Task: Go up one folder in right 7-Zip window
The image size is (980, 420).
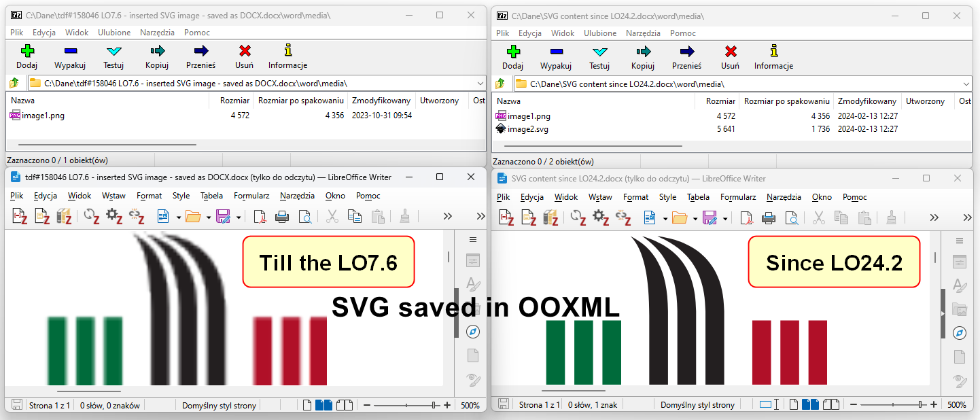Action: click(500, 84)
